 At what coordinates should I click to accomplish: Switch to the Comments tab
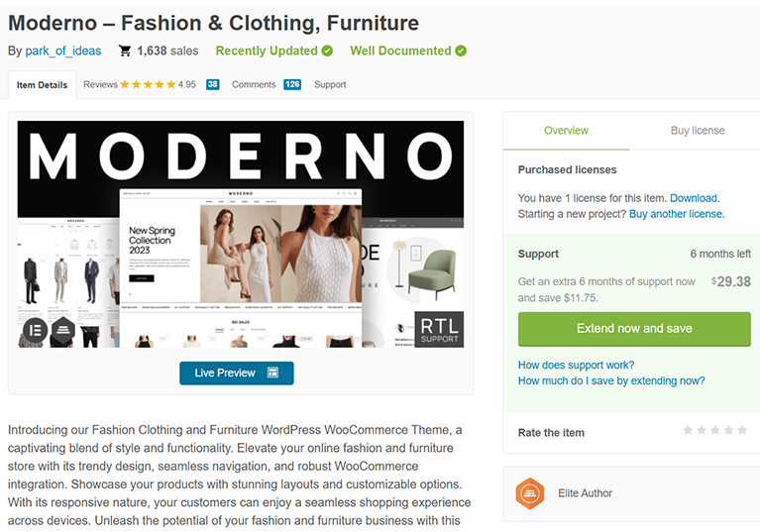coord(254,85)
